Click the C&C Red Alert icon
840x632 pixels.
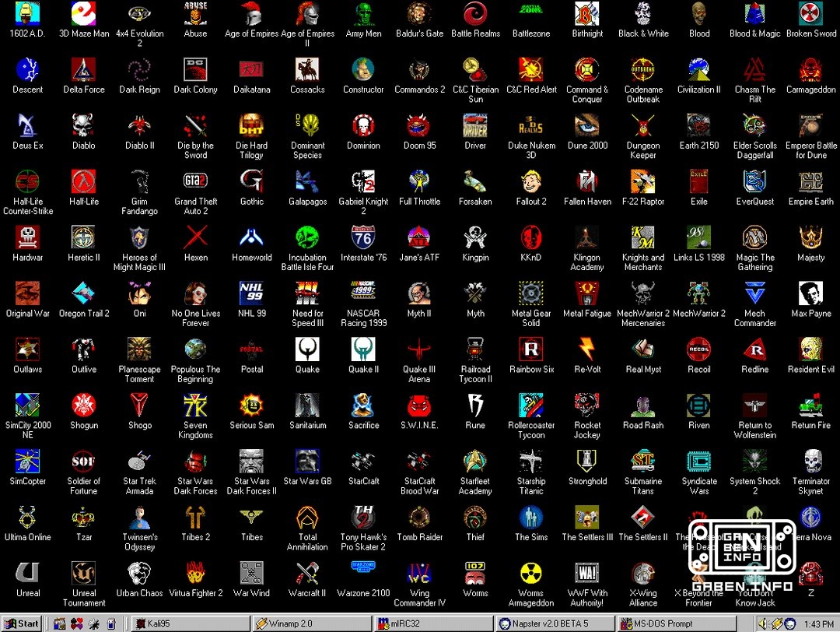point(531,70)
